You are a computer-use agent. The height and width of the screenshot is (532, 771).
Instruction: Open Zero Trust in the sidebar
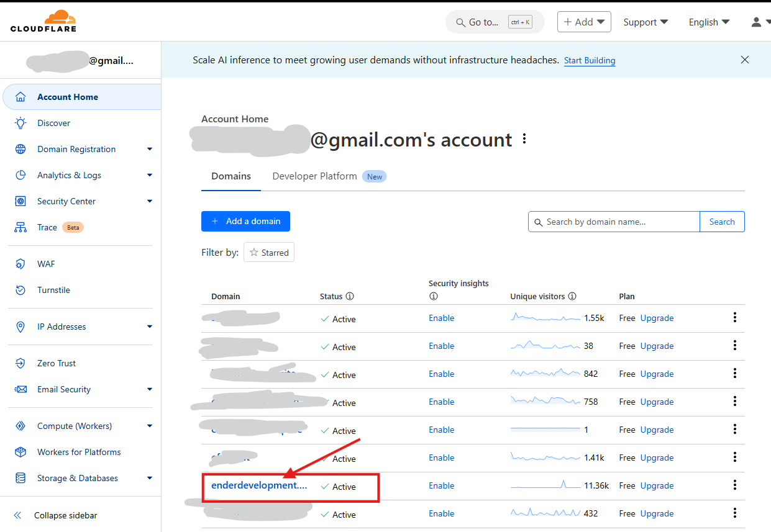tap(57, 363)
